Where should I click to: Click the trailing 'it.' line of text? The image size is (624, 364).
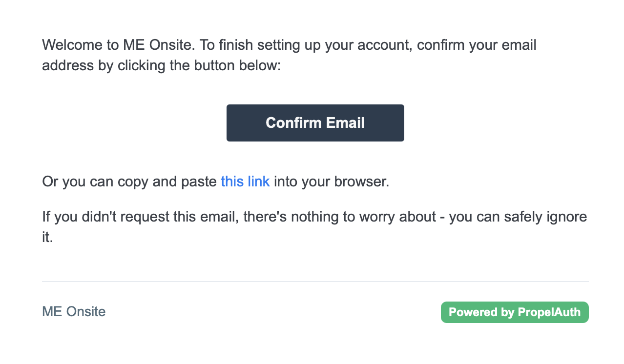pyautogui.click(x=47, y=237)
